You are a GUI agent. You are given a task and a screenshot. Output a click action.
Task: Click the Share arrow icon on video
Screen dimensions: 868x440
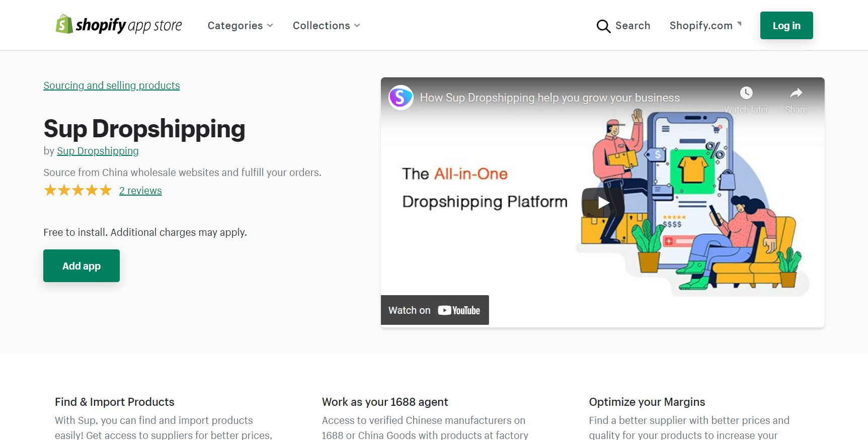coord(796,93)
